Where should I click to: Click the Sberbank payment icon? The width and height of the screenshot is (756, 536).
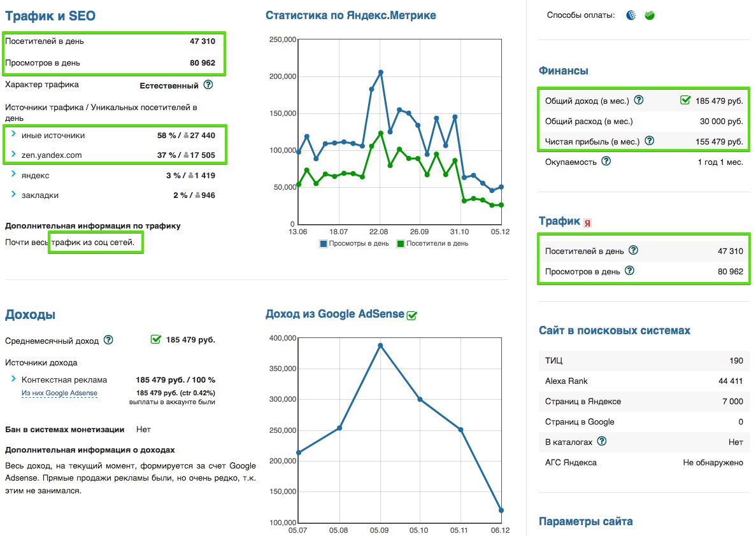click(650, 15)
